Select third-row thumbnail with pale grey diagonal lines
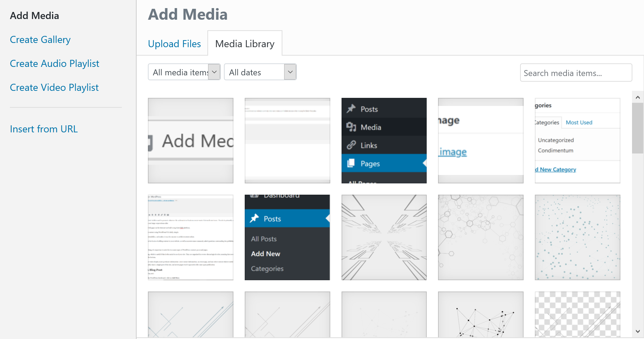This screenshot has height=339, width=644. (x=287, y=314)
